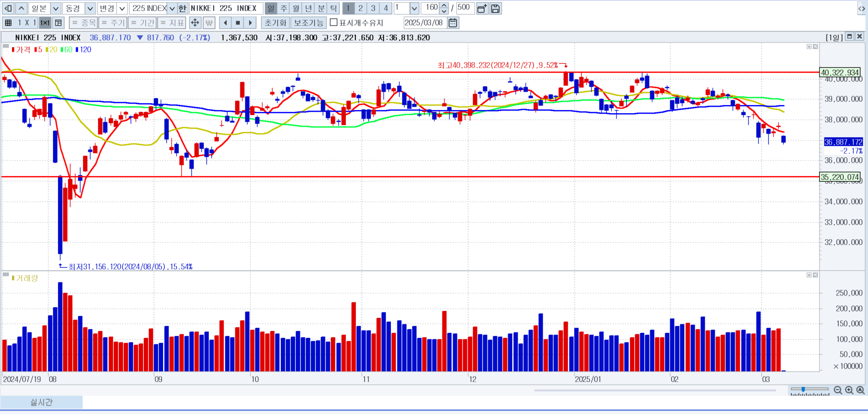Close the price chart region
Screen dimensions: 868x414
click(x=815, y=47)
